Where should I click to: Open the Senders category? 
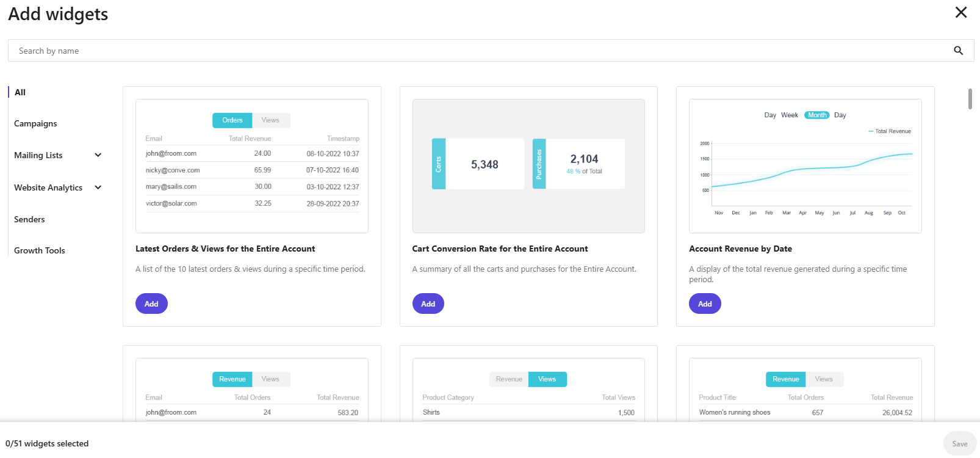pyautogui.click(x=29, y=219)
